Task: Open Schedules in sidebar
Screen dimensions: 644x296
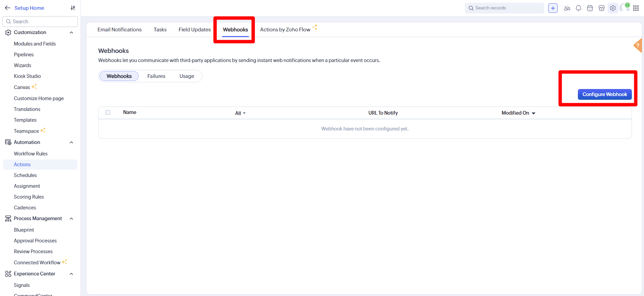Action: 25,175
